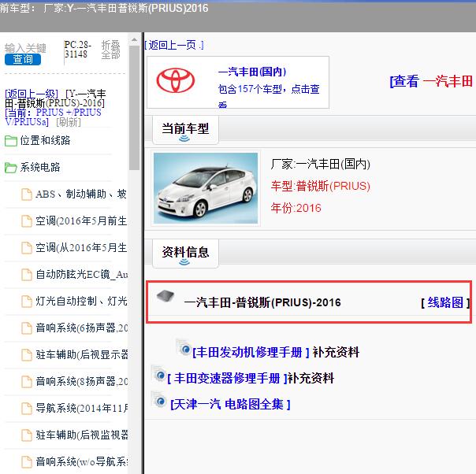Screen dimensions: 476x474
Task: Open 自动防眩光EC镜 document
Action: pyautogui.click(x=81, y=274)
